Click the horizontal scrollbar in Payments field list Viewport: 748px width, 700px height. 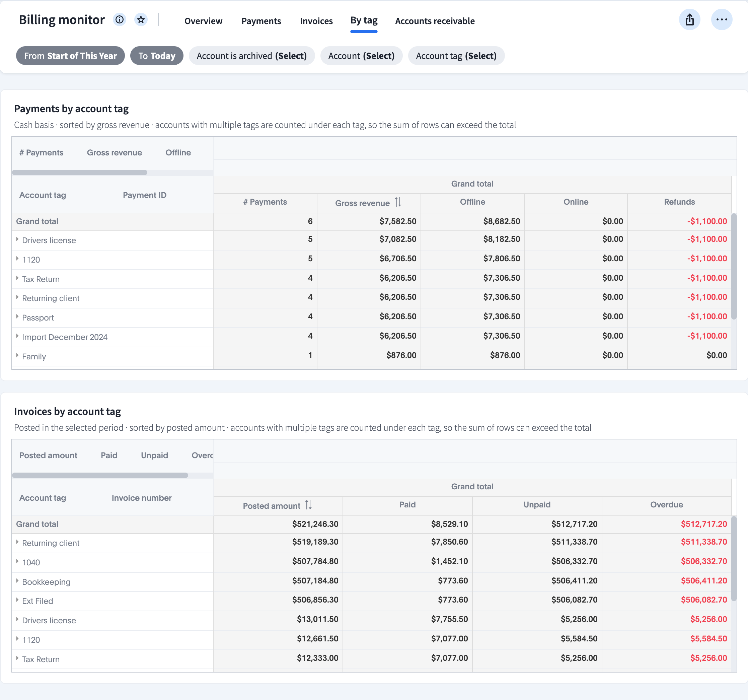80,172
